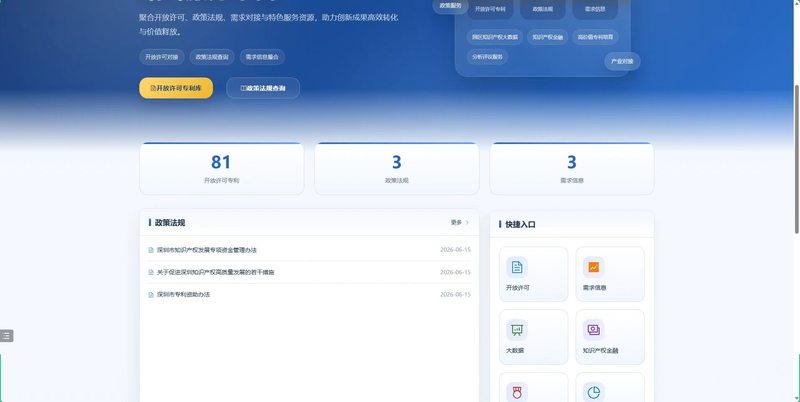Click the 产业对接 floating chip
Image resolution: width=800 pixels, height=402 pixels.
coord(622,61)
